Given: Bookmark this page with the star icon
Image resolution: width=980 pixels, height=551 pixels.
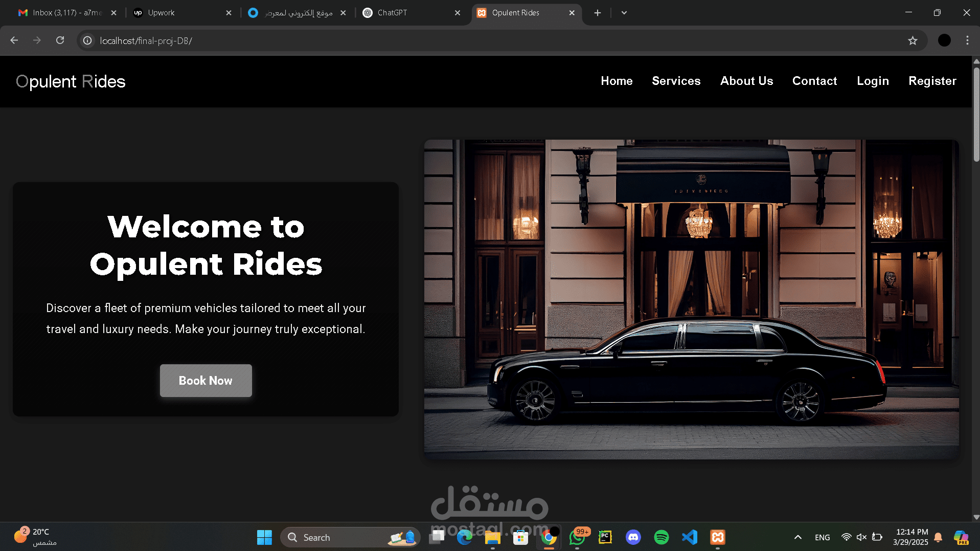Looking at the screenshot, I should (x=913, y=40).
